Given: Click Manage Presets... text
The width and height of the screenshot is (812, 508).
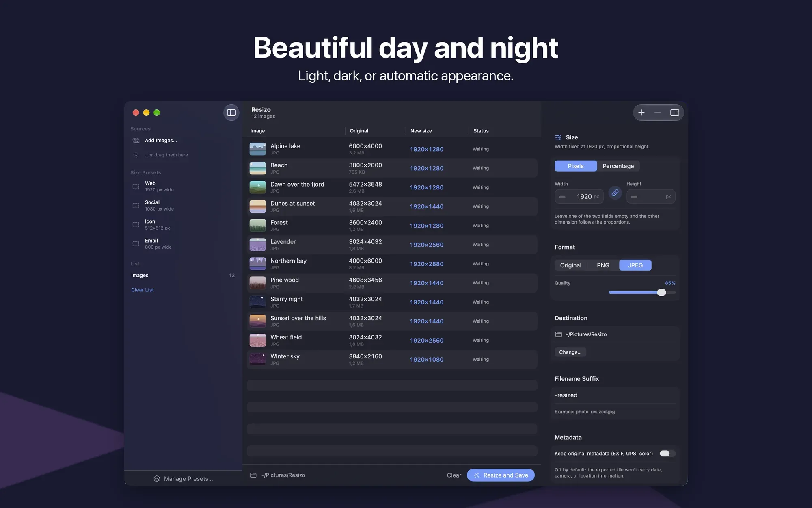Looking at the screenshot, I should [188, 479].
